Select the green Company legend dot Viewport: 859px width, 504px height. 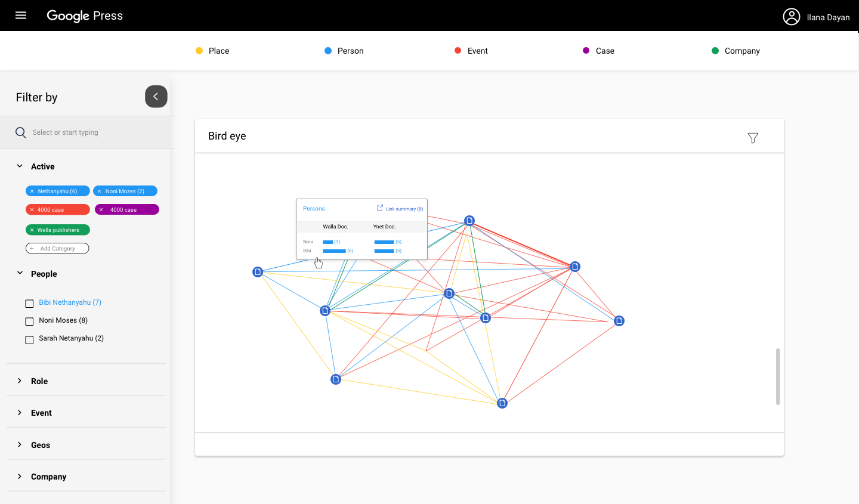point(715,51)
